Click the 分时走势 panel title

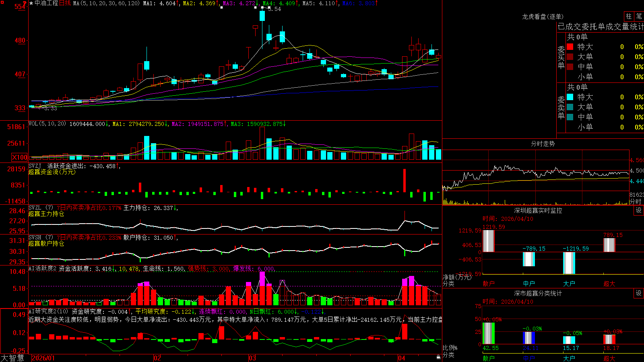(543, 144)
